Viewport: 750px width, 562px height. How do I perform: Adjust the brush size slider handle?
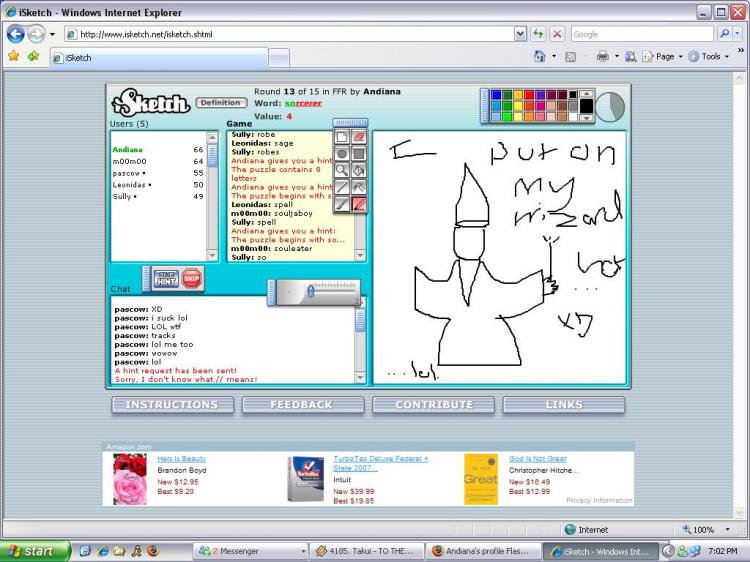tap(312, 292)
